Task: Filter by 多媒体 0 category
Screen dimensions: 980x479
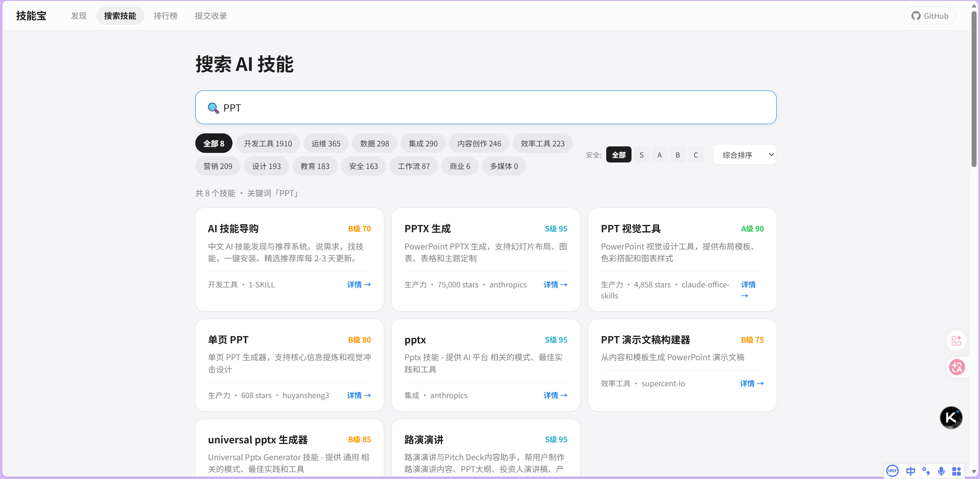Action: [x=504, y=166]
